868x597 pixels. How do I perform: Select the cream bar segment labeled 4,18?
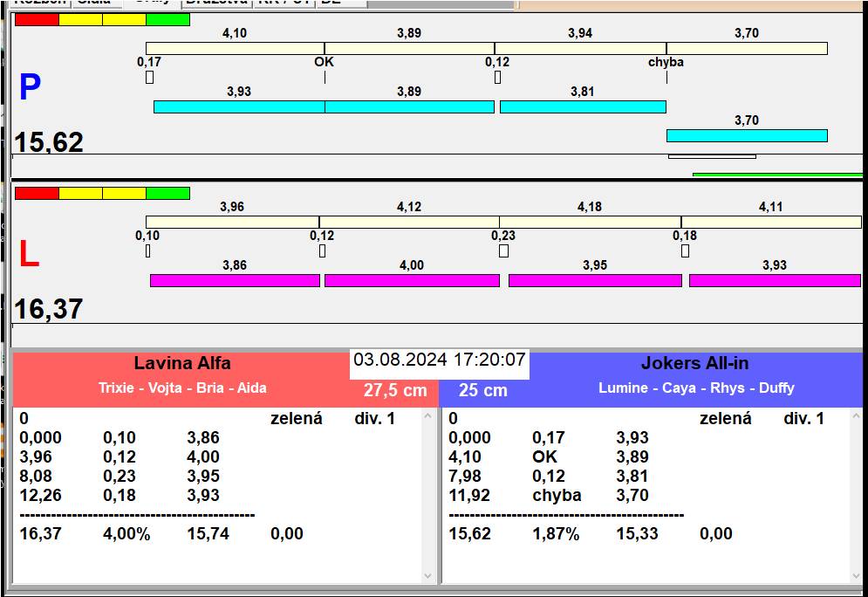tap(590, 222)
